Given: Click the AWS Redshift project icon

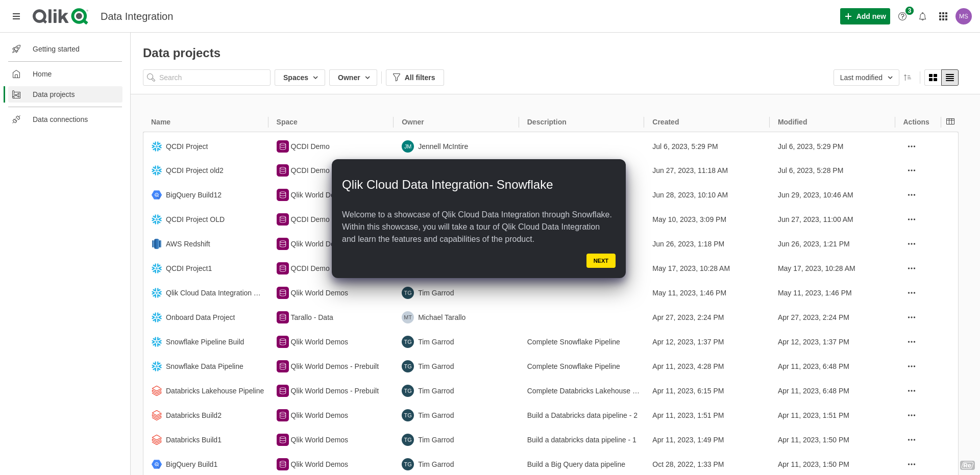Looking at the screenshot, I should tap(156, 244).
